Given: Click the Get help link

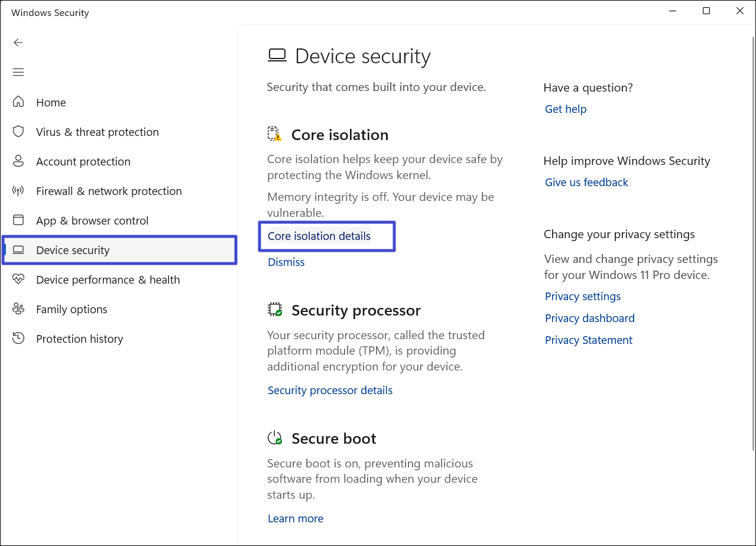Looking at the screenshot, I should point(566,109).
